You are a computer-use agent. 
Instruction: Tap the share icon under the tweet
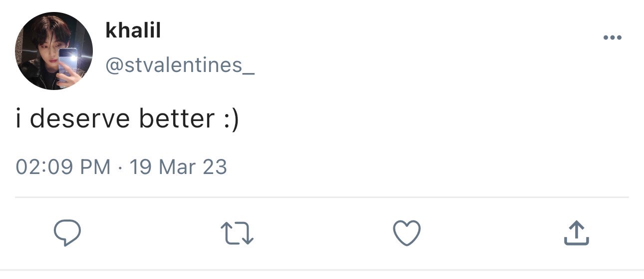point(577,233)
